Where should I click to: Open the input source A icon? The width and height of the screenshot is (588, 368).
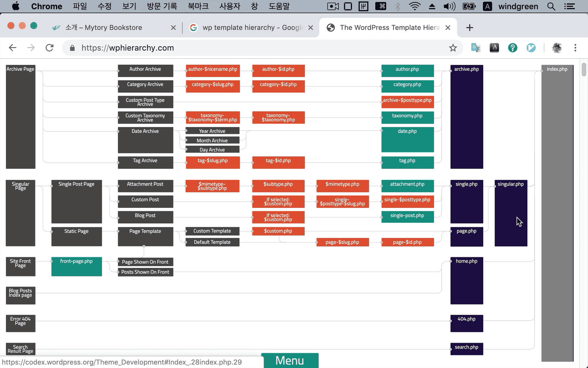[x=487, y=6]
